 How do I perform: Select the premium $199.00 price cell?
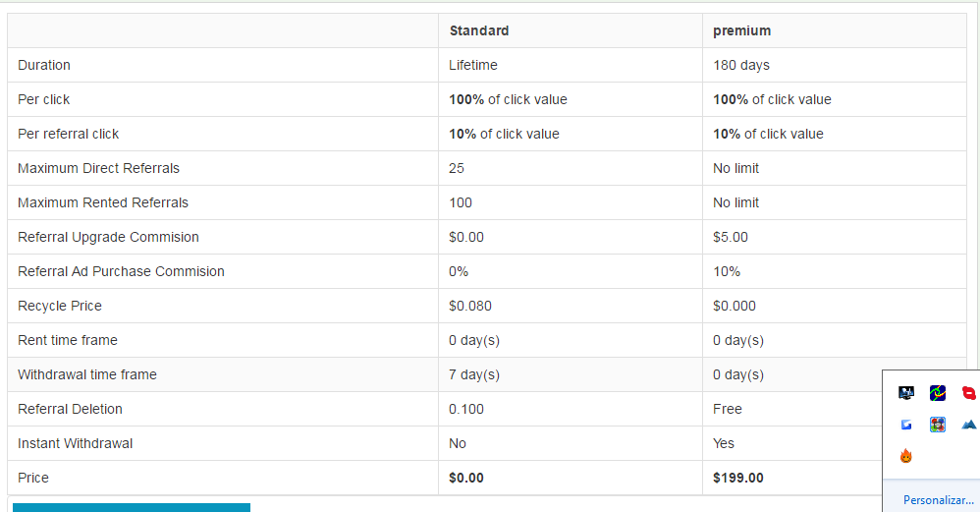point(737,478)
